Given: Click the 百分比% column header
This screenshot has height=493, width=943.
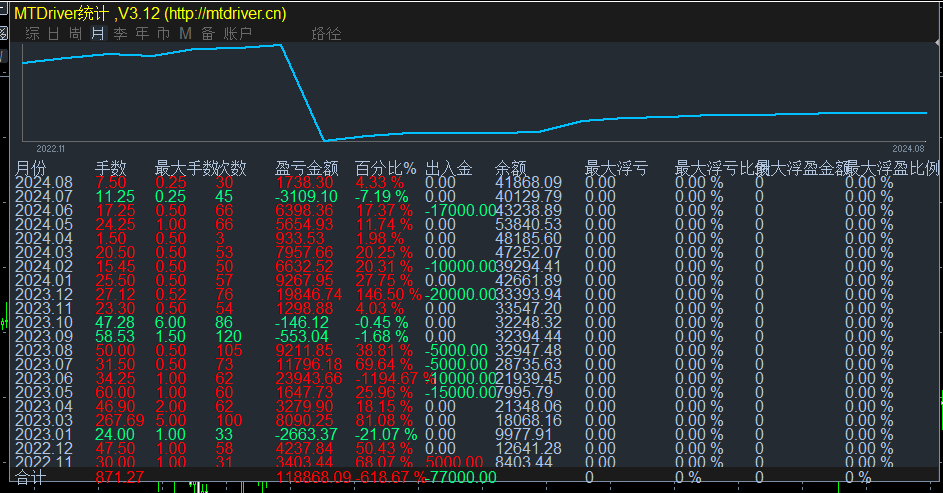Looking at the screenshot, I should point(385,168).
